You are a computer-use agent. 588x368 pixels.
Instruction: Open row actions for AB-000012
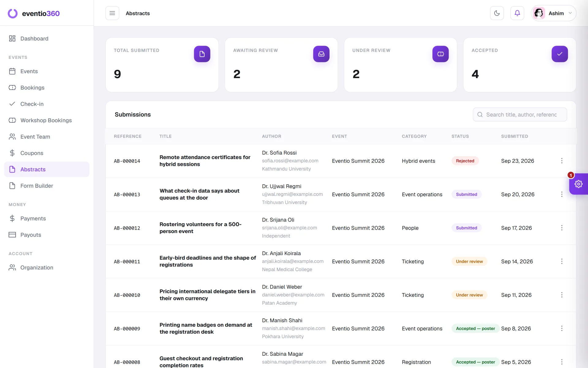tap(562, 228)
